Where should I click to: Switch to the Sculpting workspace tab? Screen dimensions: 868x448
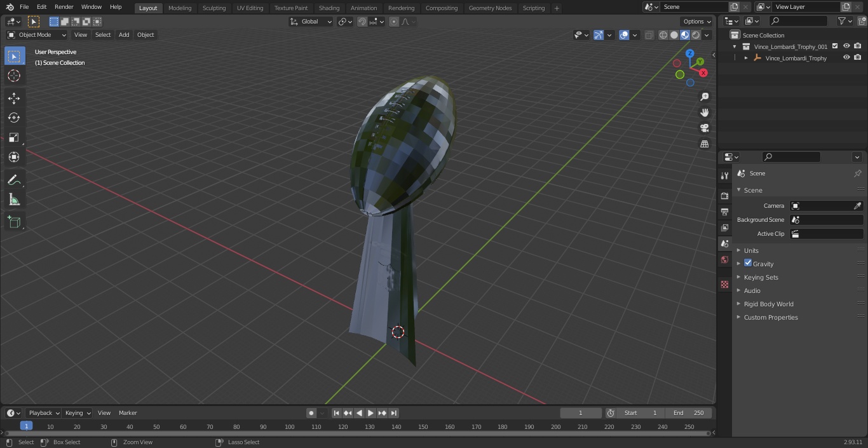click(x=214, y=8)
